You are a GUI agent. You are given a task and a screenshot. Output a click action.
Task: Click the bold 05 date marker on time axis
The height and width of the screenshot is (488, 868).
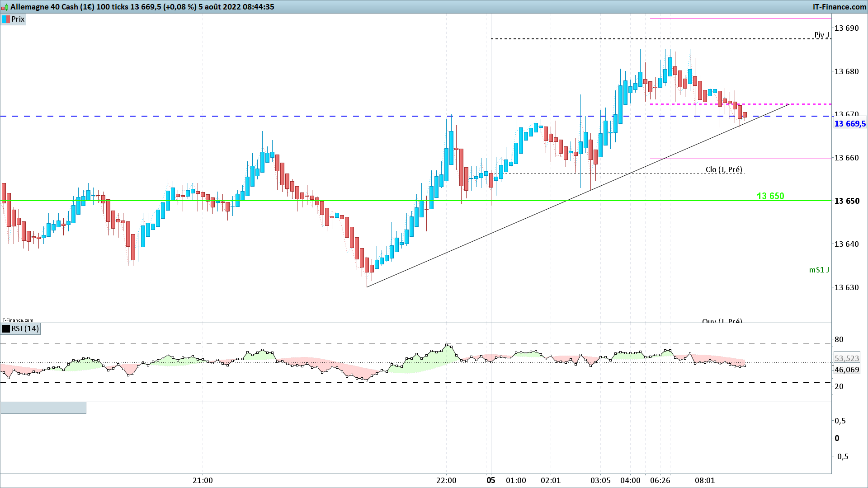(491, 480)
